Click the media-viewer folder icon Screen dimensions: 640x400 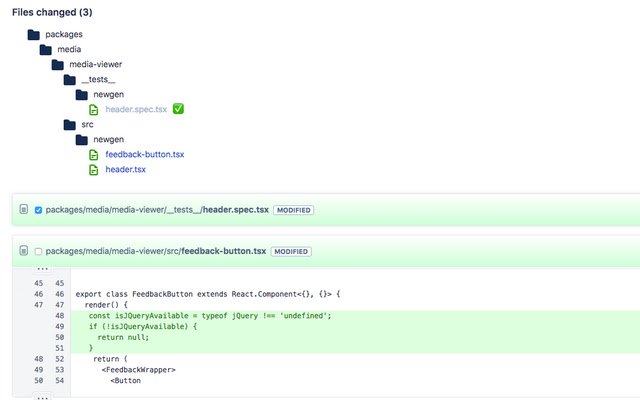58,65
